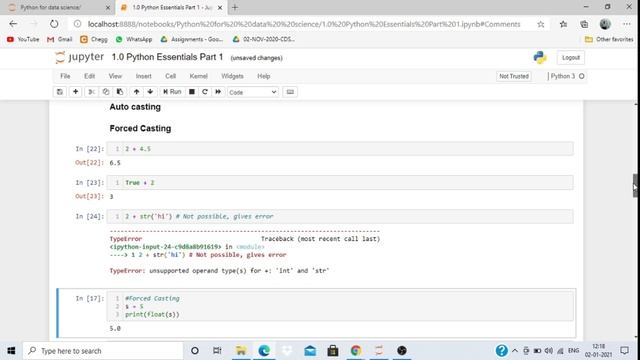Open Mail app from taskbar
The image size is (640, 360).
[310, 351]
